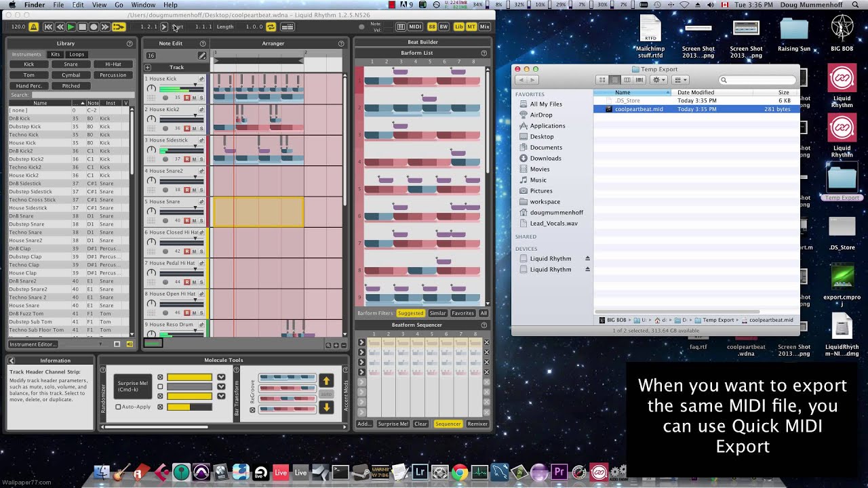Record-arm the House Sidestick track
The height and width of the screenshot is (488, 868).
[186, 159]
